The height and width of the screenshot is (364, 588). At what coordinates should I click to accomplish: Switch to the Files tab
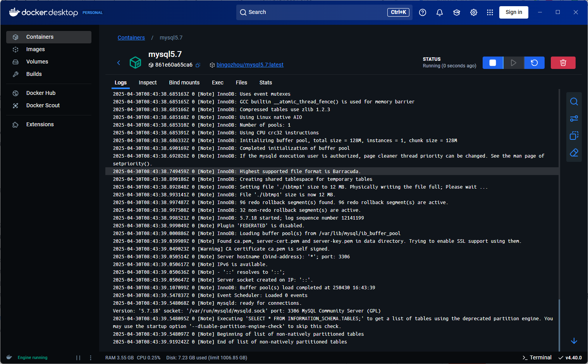241,82
